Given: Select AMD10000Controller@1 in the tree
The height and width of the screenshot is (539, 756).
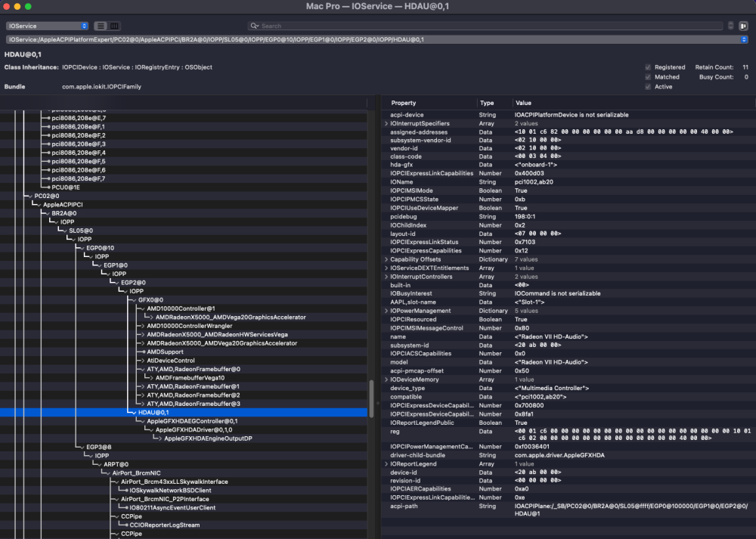Looking at the screenshot, I should coord(181,308).
